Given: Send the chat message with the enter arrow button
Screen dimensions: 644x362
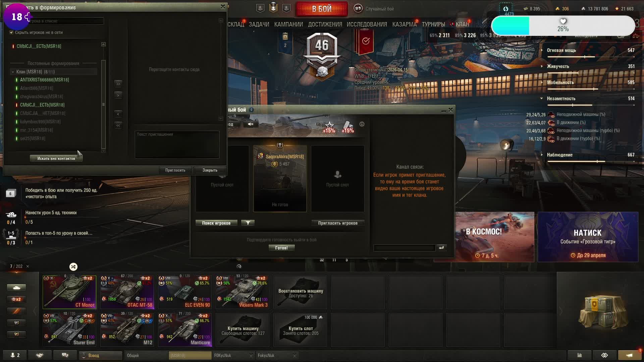Looking at the screenshot, I should click(441, 248).
